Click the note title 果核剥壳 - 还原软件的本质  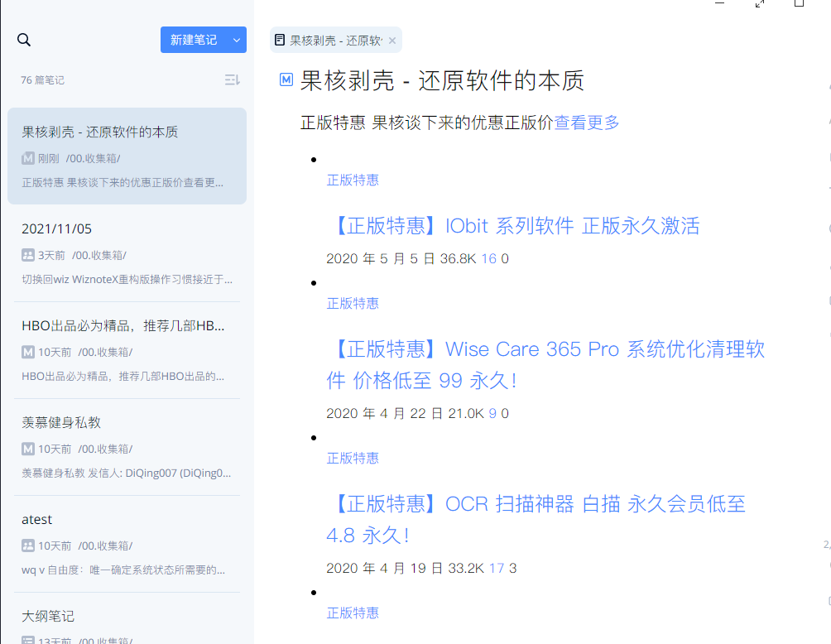[442, 80]
